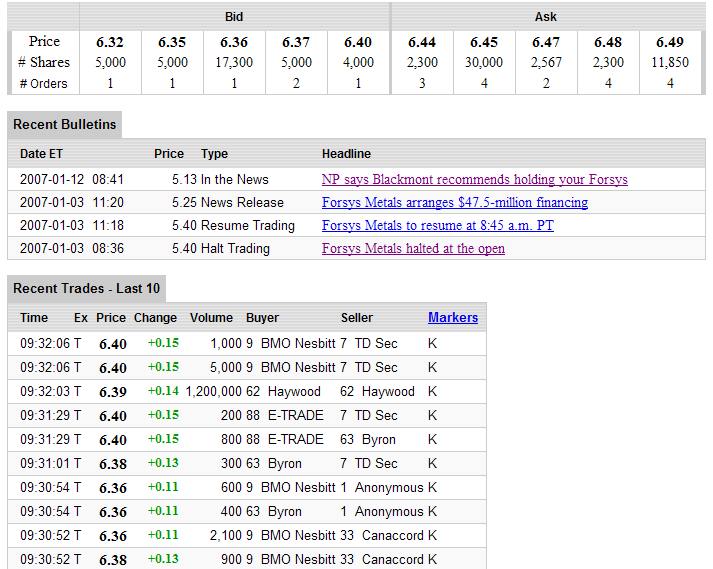Click the 600 volume BMO Nesbitt trade cell
This screenshot has height=569, width=713.
(231, 488)
